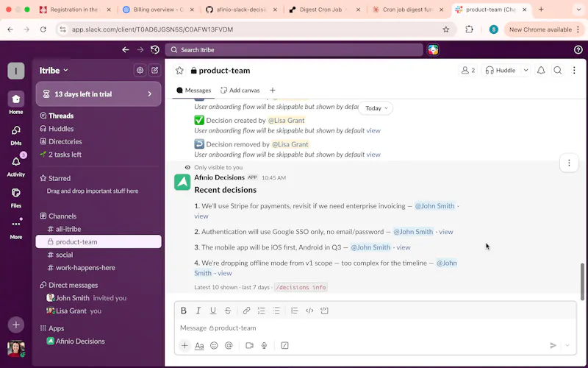Click view link for Google SSO decision

(x=446, y=232)
